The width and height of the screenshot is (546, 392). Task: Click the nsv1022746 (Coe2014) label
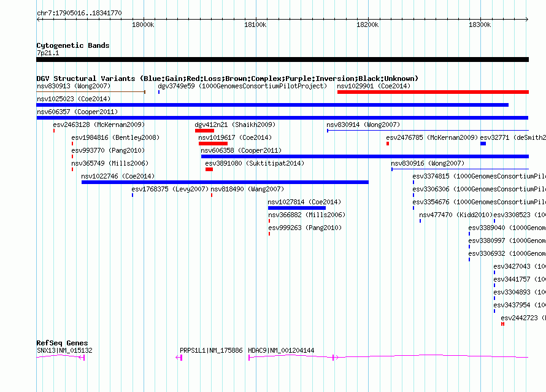tap(118, 176)
